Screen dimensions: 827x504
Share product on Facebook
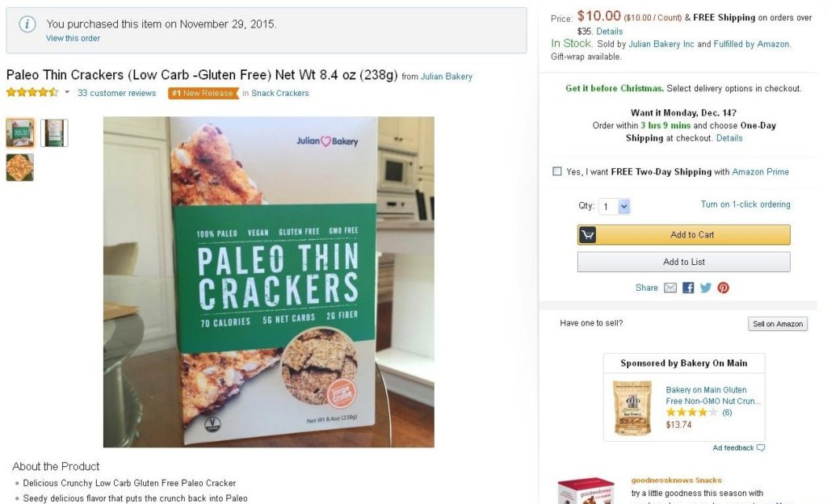688,288
